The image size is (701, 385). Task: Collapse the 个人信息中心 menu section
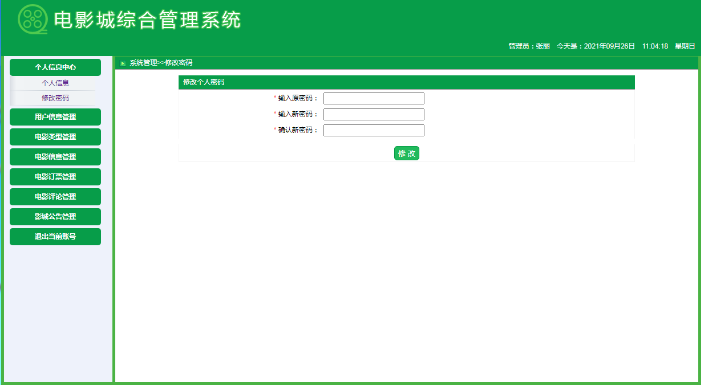coord(55,68)
